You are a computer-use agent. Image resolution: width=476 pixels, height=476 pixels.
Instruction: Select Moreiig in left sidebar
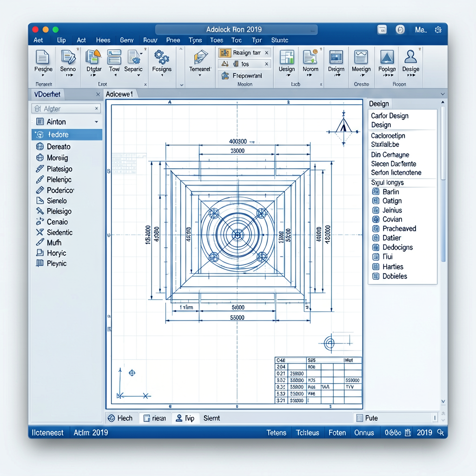66,158
